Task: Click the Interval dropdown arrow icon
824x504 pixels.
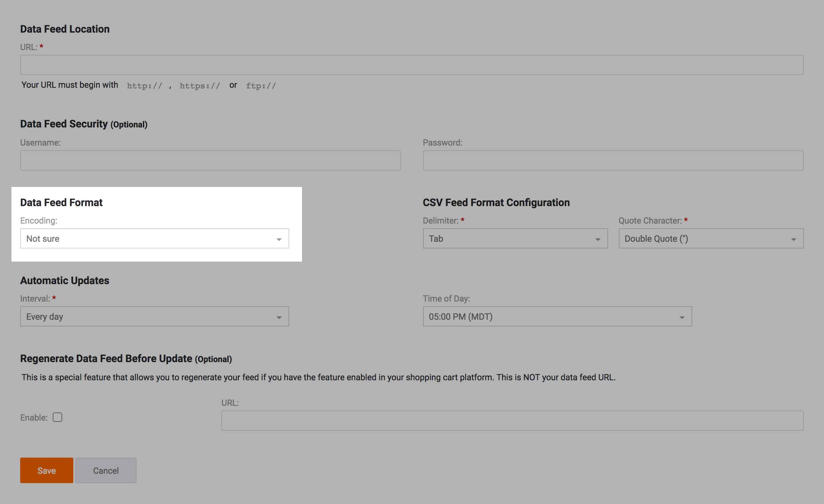Action: pyautogui.click(x=279, y=317)
